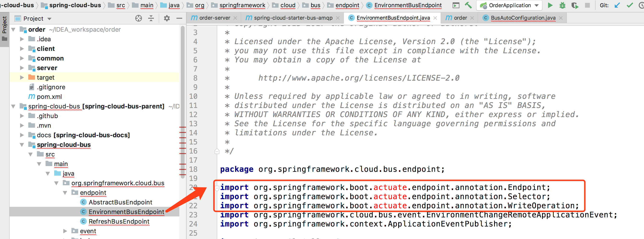This screenshot has width=644, height=239.
Task: Expand the .idea folder
Action: [22, 39]
